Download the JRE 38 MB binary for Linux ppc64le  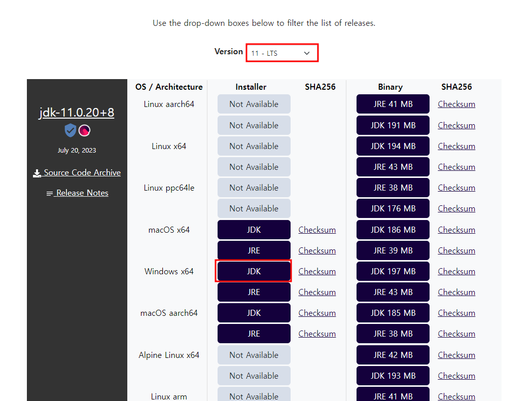coord(393,188)
